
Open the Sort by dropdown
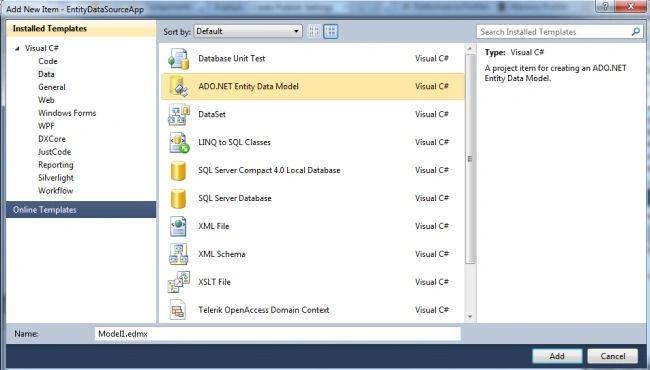pos(248,31)
